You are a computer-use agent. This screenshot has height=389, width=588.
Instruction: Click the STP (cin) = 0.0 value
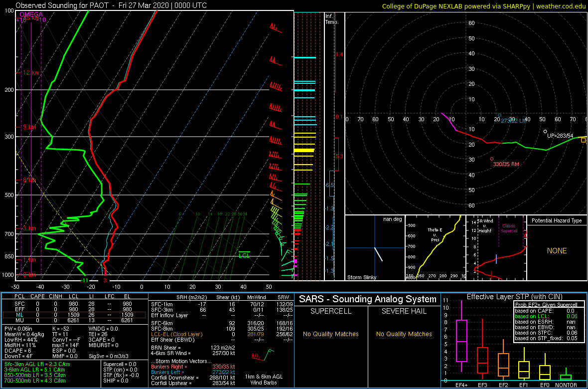pyautogui.click(x=120, y=370)
